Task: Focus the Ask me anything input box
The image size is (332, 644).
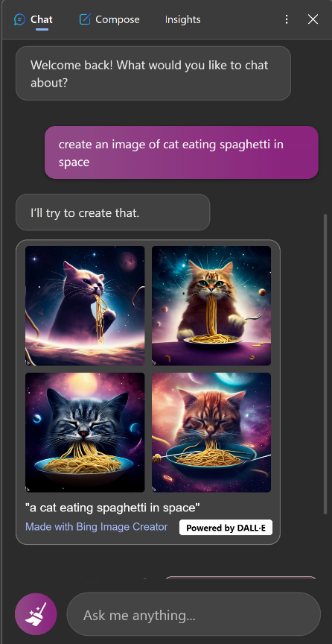Action: tap(194, 614)
